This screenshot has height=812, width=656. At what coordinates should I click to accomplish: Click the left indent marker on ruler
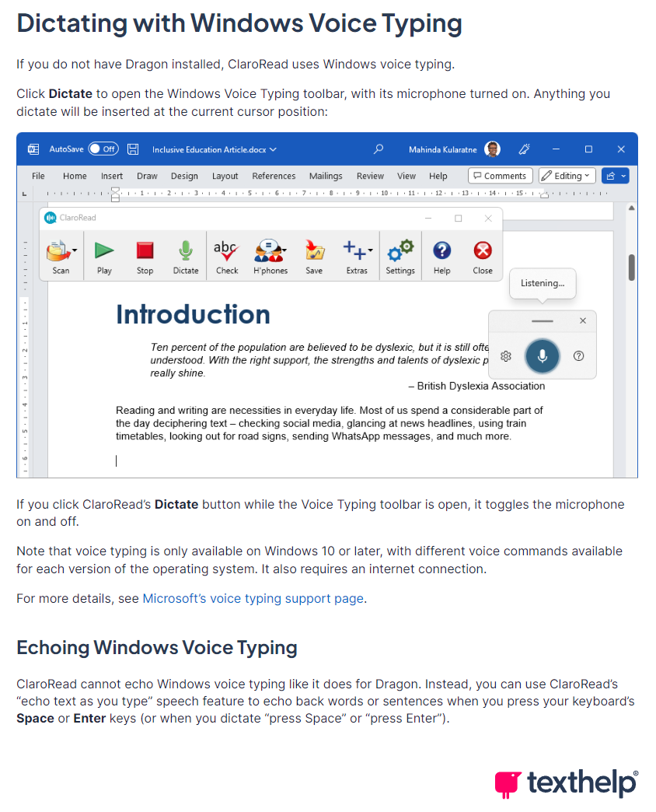(x=115, y=194)
